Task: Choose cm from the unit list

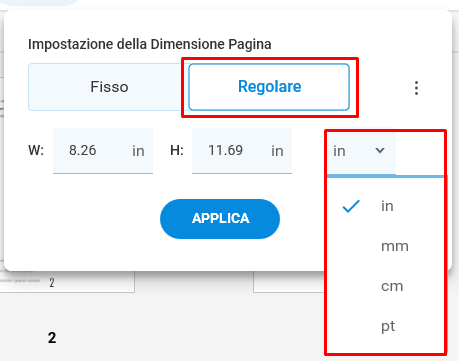Action: click(392, 286)
